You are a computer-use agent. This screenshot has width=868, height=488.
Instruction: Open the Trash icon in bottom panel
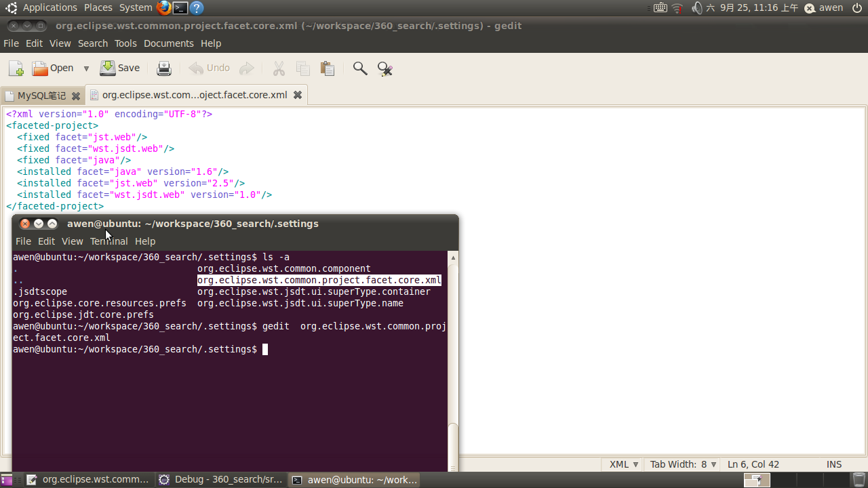point(859,480)
